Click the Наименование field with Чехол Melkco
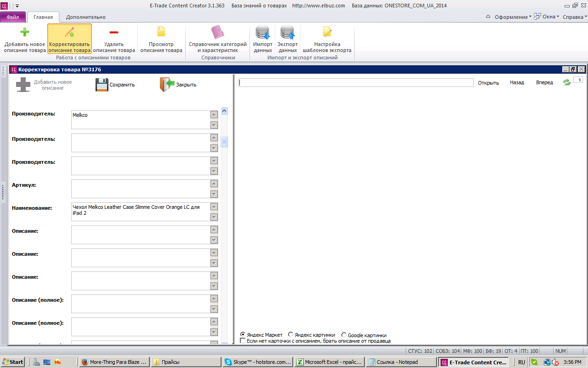 pos(141,212)
